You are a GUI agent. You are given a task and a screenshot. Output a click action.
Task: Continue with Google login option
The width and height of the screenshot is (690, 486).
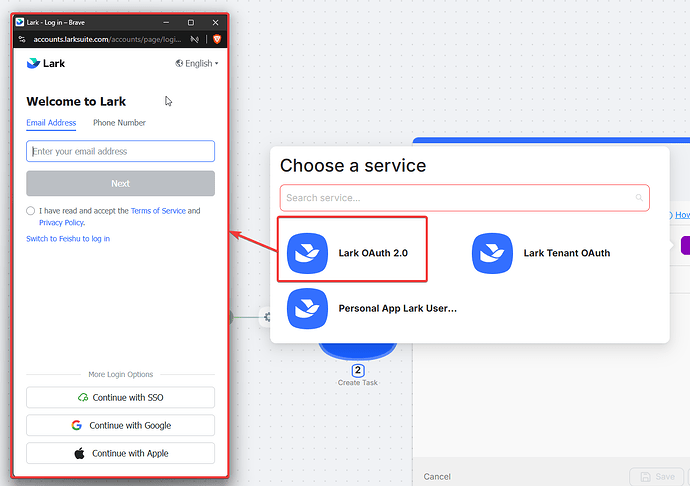point(121,425)
